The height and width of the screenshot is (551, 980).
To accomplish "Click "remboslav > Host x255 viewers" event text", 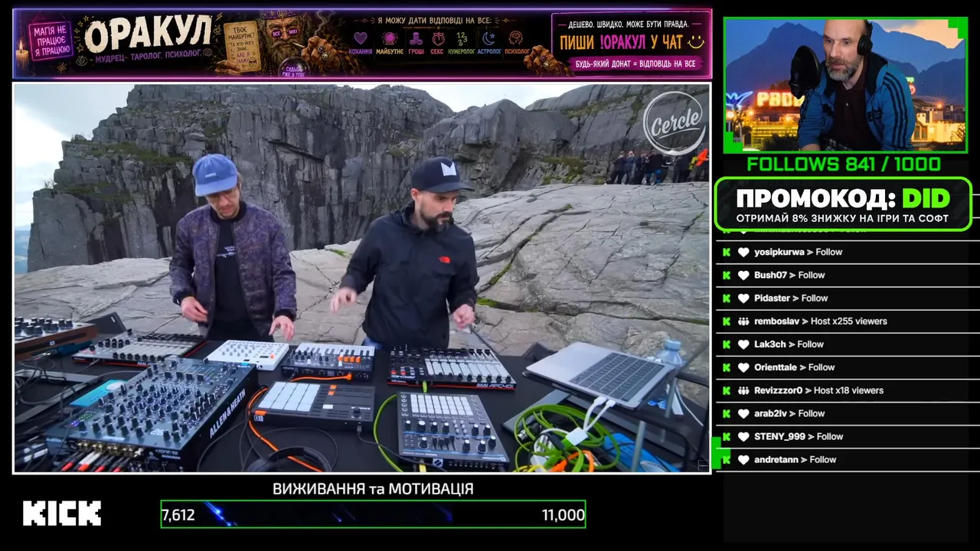I will (821, 321).
